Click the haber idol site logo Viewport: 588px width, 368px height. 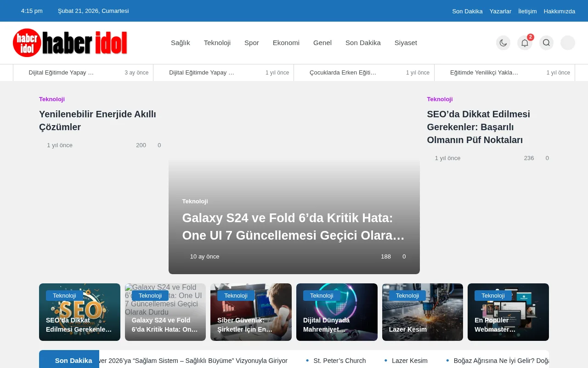[x=70, y=42]
